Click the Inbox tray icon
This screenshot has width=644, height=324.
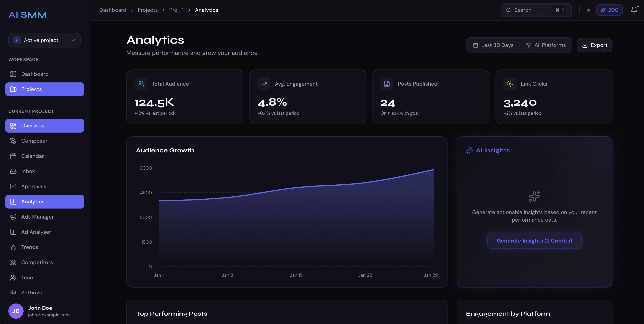[13, 171]
